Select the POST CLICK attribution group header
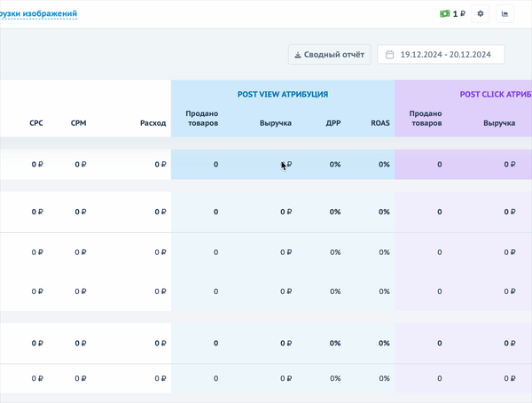532x403 pixels. [495, 94]
